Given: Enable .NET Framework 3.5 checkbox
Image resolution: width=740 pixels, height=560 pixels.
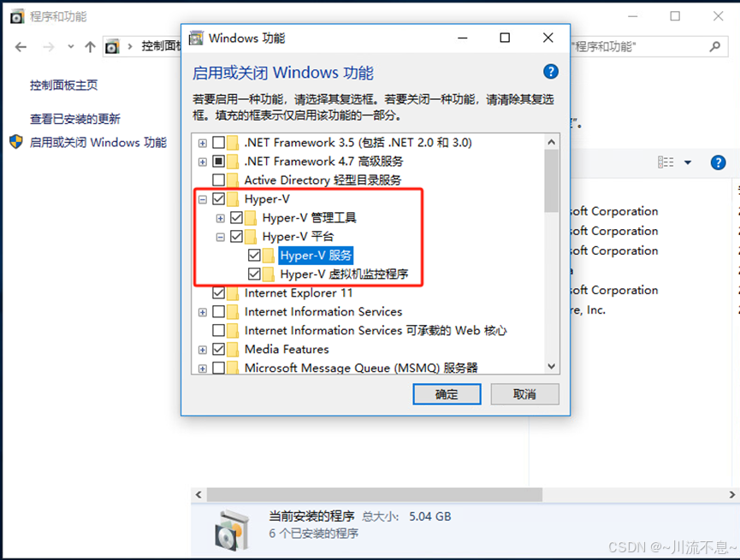Looking at the screenshot, I should point(218,143).
